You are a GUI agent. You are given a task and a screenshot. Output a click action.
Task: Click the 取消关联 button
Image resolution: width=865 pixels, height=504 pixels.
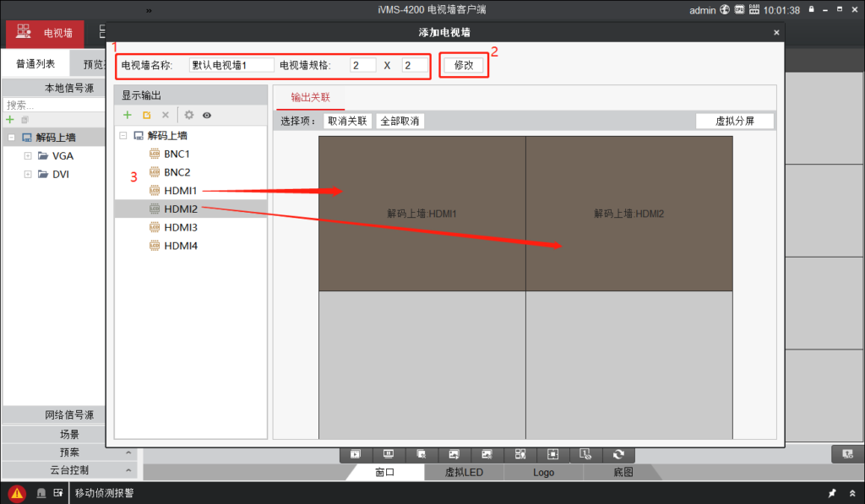click(x=347, y=121)
